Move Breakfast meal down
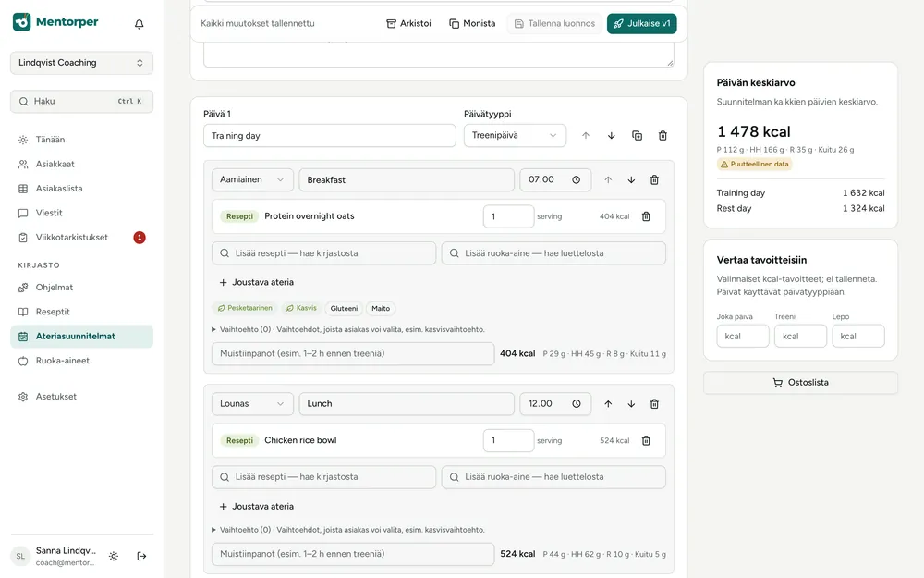Image resolution: width=924 pixels, height=578 pixels. 631,180
